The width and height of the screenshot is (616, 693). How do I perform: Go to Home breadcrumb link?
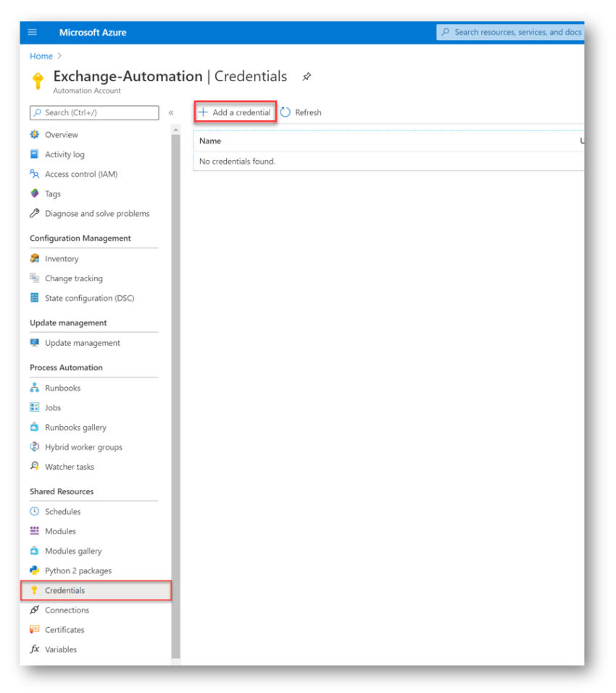tap(41, 56)
